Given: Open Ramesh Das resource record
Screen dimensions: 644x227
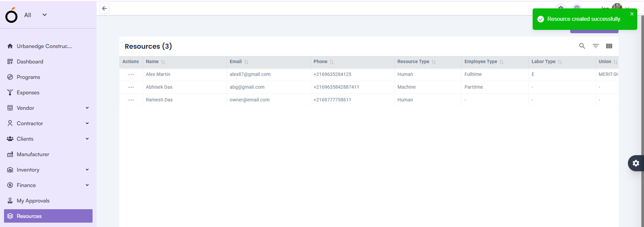Looking at the screenshot, I should (x=159, y=100).
